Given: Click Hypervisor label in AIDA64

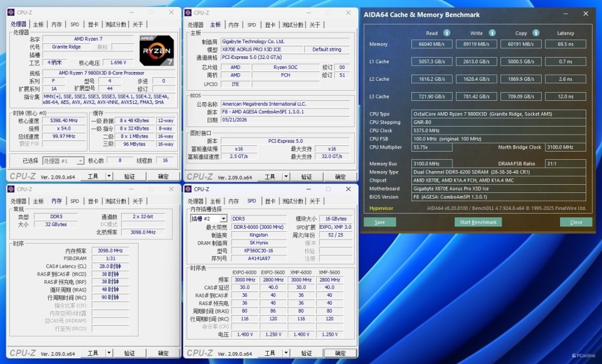Looking at the screenshot, I should point(381,208).
